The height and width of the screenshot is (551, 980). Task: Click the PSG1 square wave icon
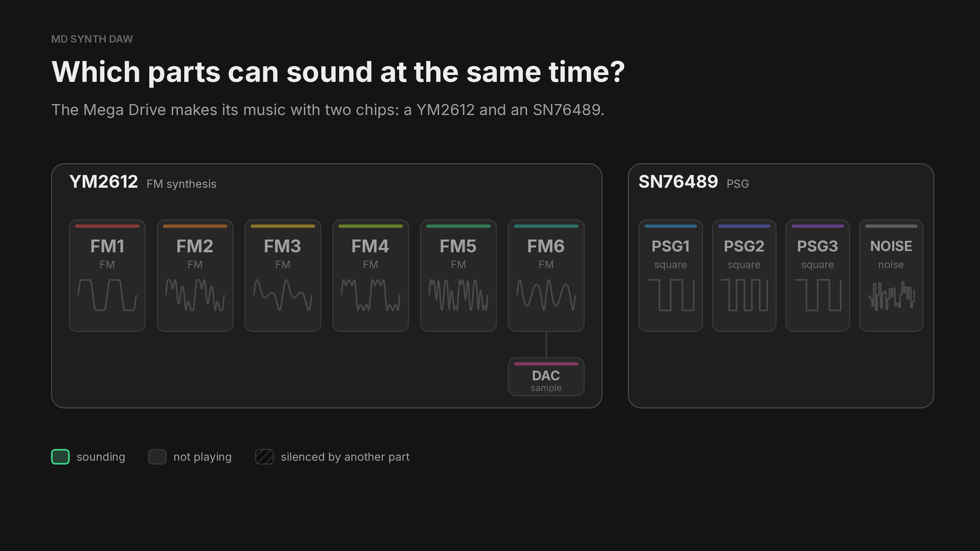click(x=671, y=295)
